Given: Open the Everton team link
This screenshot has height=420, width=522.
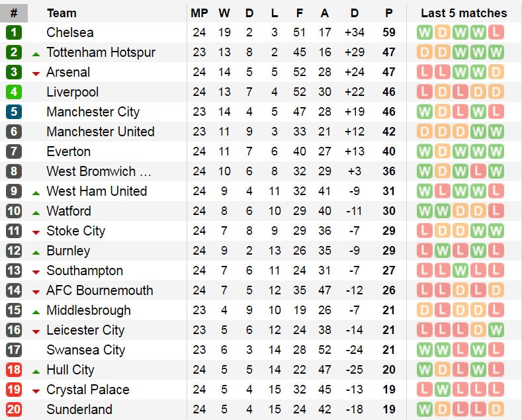Looking at the screenshot, I should 69,151.
